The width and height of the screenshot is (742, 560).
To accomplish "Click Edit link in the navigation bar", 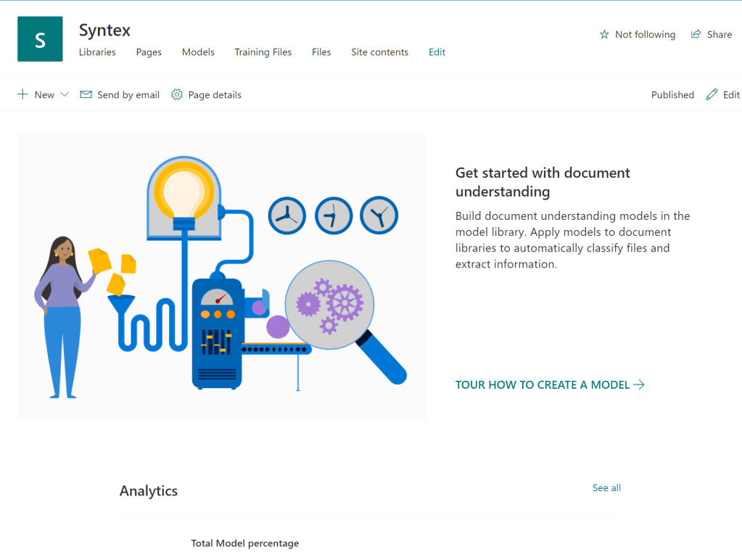I will 437,52.
